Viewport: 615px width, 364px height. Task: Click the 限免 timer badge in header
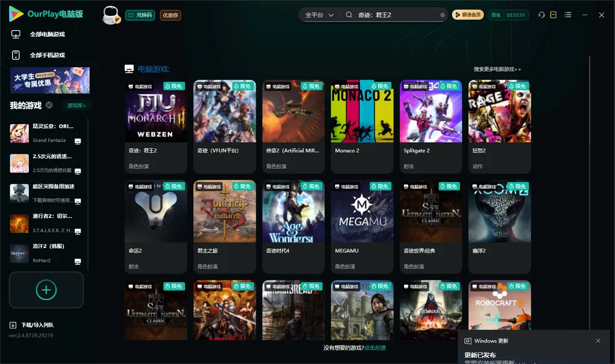click(508, 15)
